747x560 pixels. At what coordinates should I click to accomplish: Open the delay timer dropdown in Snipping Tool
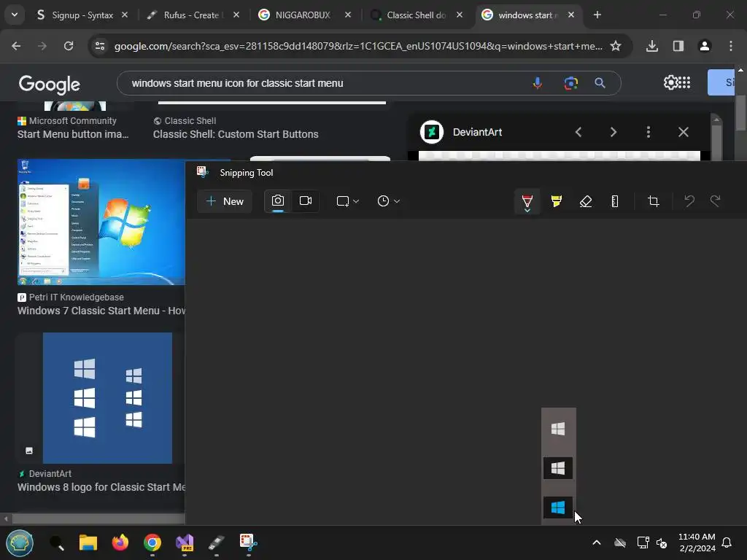tap(388, 201)
